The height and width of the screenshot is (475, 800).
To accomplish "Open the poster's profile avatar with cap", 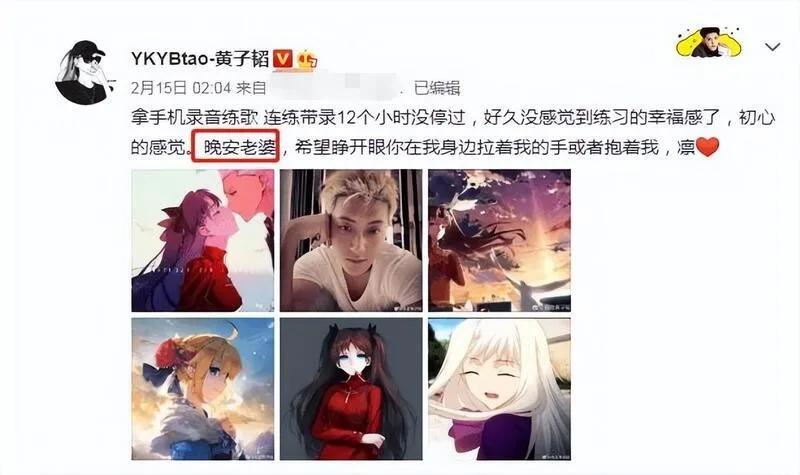I will [84, 72].
